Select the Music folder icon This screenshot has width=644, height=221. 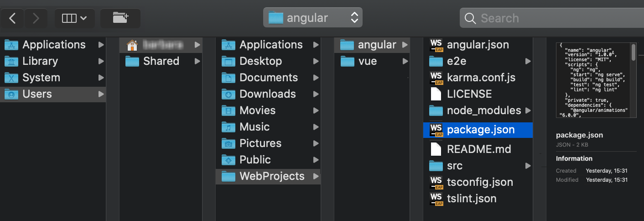pos(228,127)
